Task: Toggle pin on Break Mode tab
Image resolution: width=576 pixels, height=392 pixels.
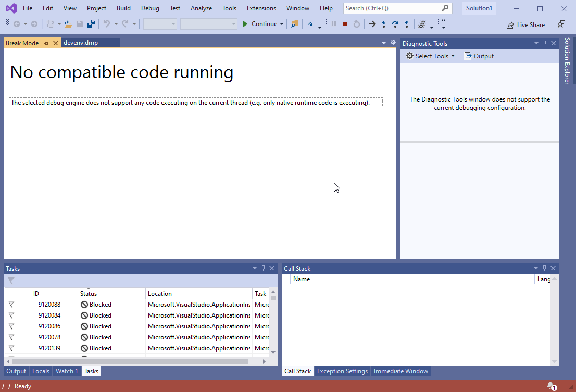Action: click(x=46, y=43)
